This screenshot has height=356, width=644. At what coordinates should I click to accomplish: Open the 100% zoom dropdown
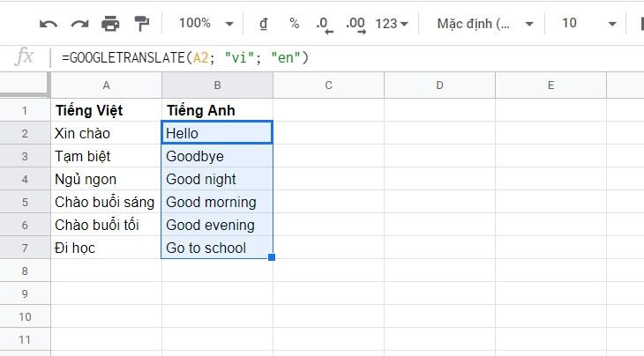206,24
